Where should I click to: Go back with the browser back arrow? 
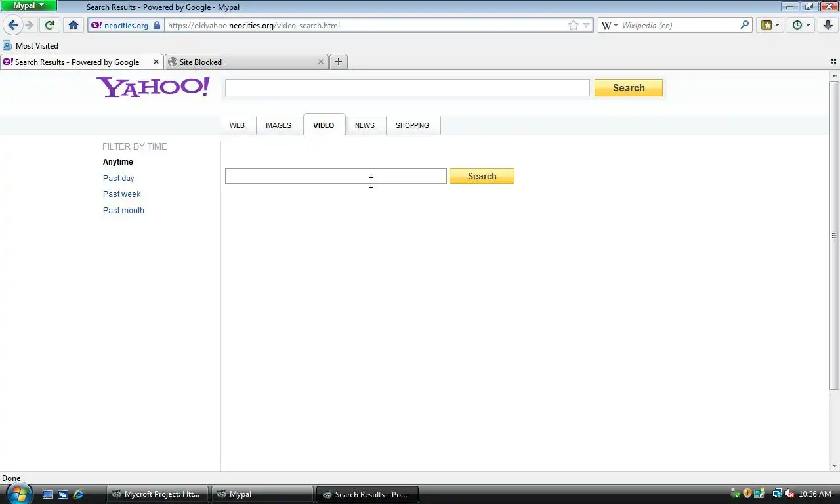click(12, 25)
